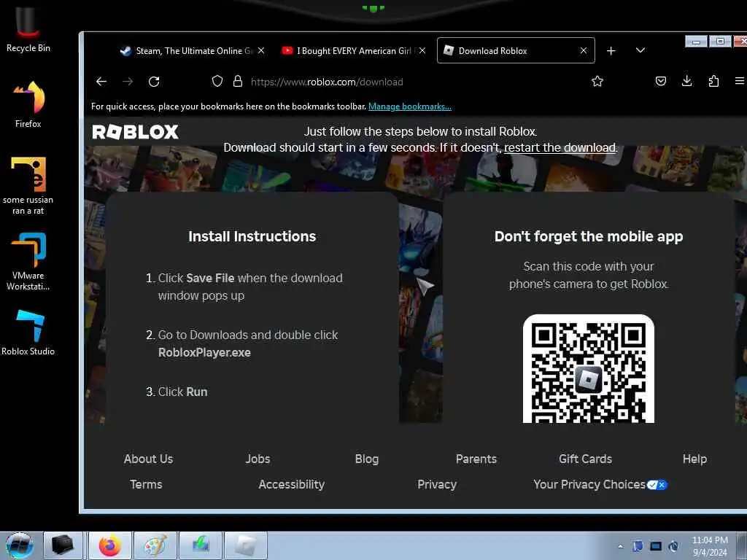Bookmark this page with the star icon
747x560 pixels.
tap(597, 82)
